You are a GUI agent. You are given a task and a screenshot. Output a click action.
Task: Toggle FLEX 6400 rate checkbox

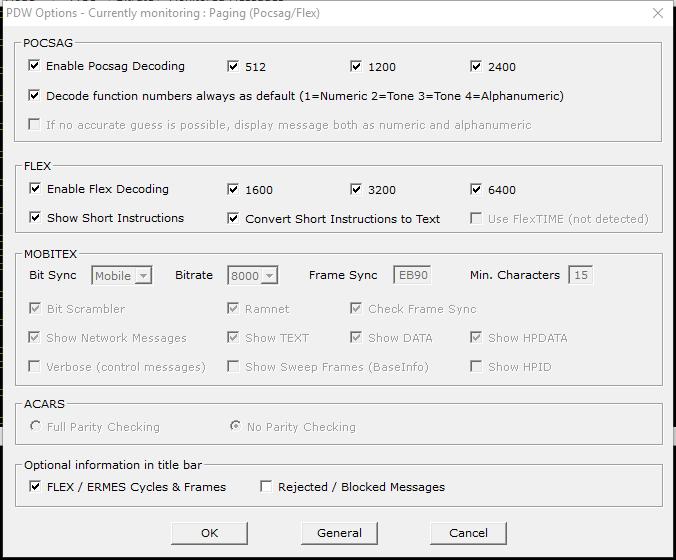point(476,189)
